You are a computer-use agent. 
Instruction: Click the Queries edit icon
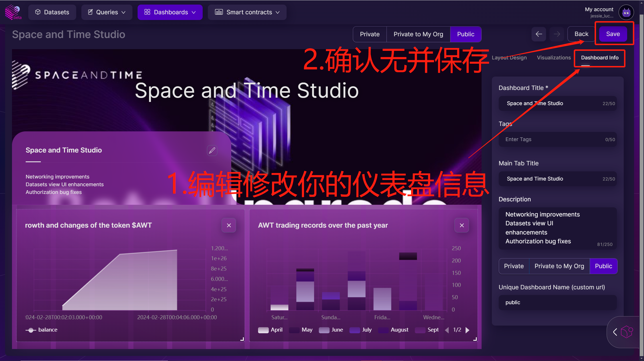coord(90,12)
